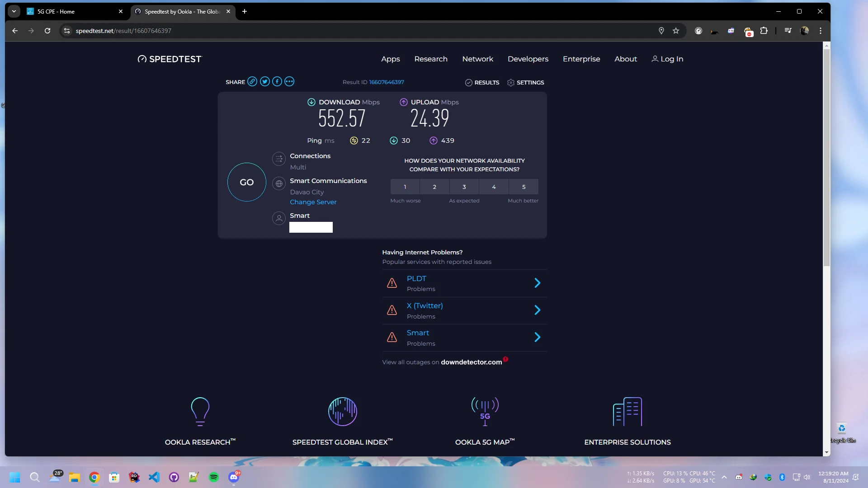Expand Smart problems entry

[x=464, y=338]
